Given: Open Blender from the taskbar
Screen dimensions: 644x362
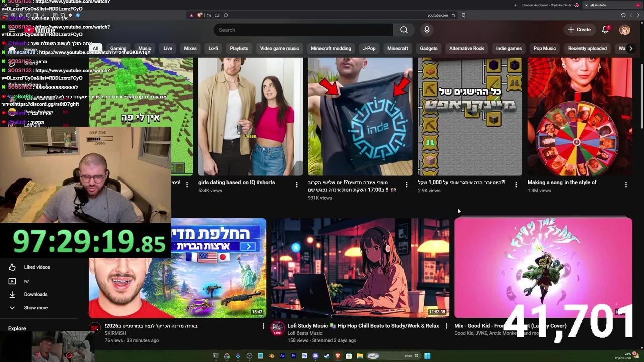Looking at the screenshot, I should 271,356.
